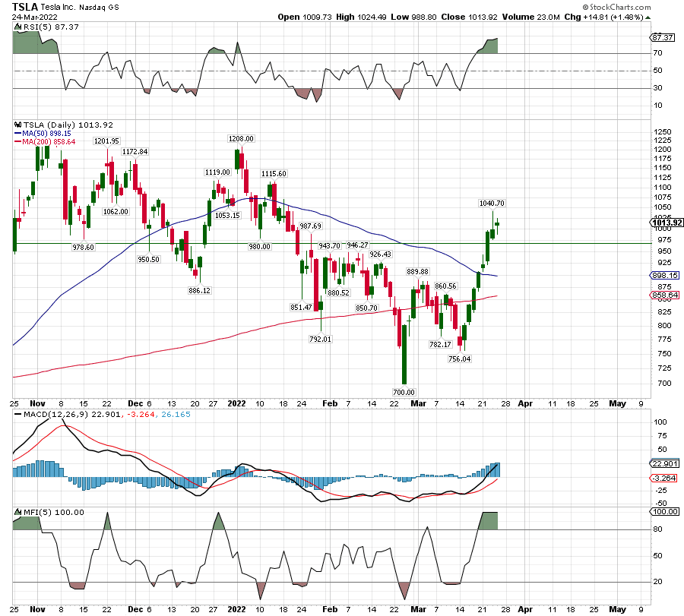Click the Chg +14.81 (+1.48%) value

click(603, 17)
